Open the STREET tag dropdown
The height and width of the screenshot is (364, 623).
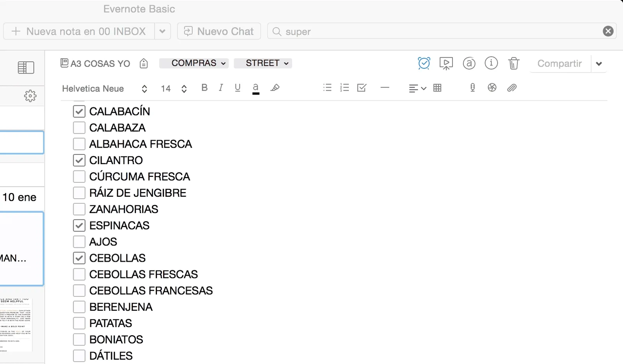(x=263, y=63)
